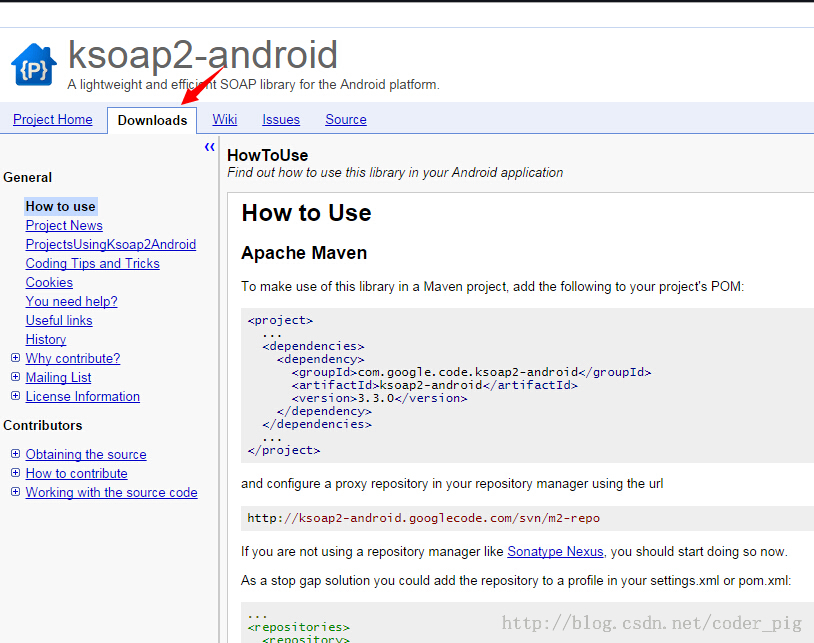Image resolution: width=814 pixels, height=643 pixels.
Task: Open Coding Tips and Tricks page
Action: pyautogui.click(x=93, y=263)
